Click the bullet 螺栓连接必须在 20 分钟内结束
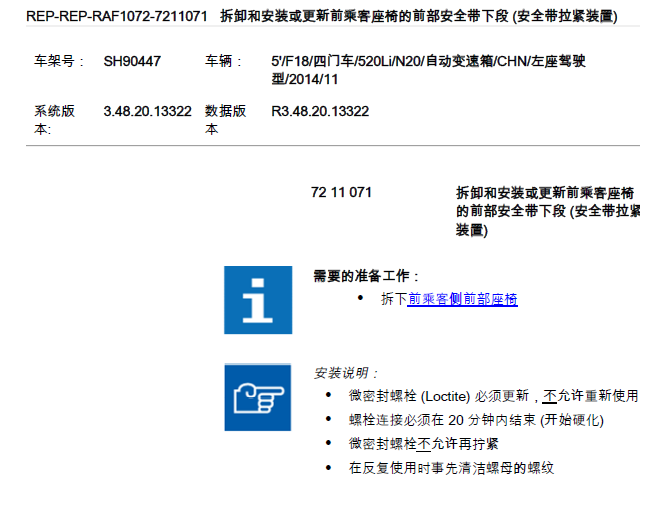Viewport: 657px width, 521px height. click(476, 420)
